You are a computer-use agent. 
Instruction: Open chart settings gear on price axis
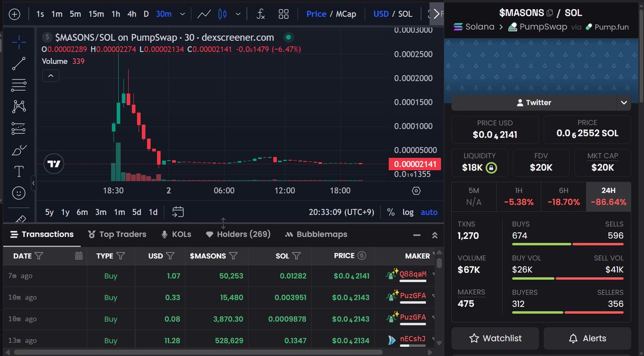pyautogui.click(x=416, y=191)
